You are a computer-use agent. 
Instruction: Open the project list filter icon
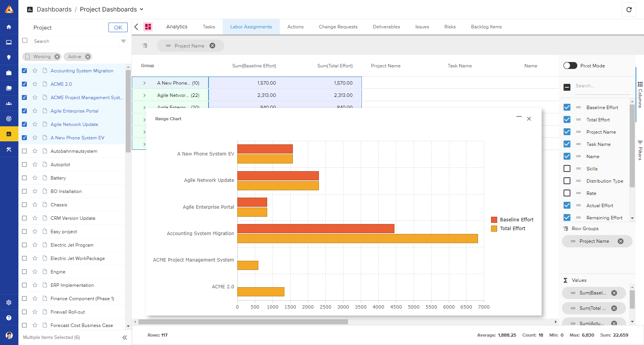pos(123,41)
